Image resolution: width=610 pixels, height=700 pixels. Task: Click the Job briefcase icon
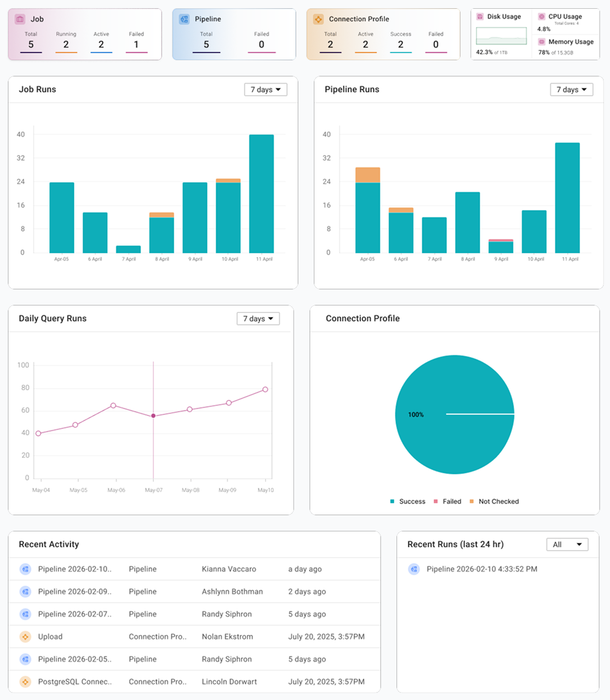coord(20,19)
